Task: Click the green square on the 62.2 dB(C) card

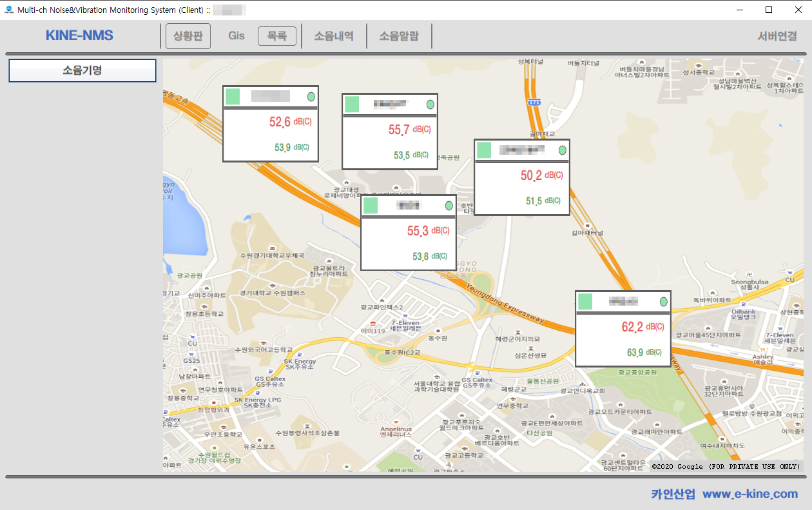Action: 585,302
